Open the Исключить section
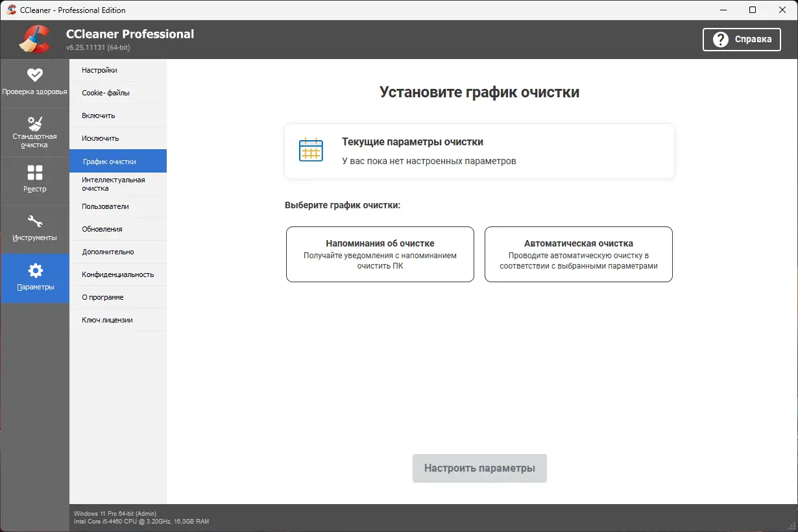 [118, 138]
